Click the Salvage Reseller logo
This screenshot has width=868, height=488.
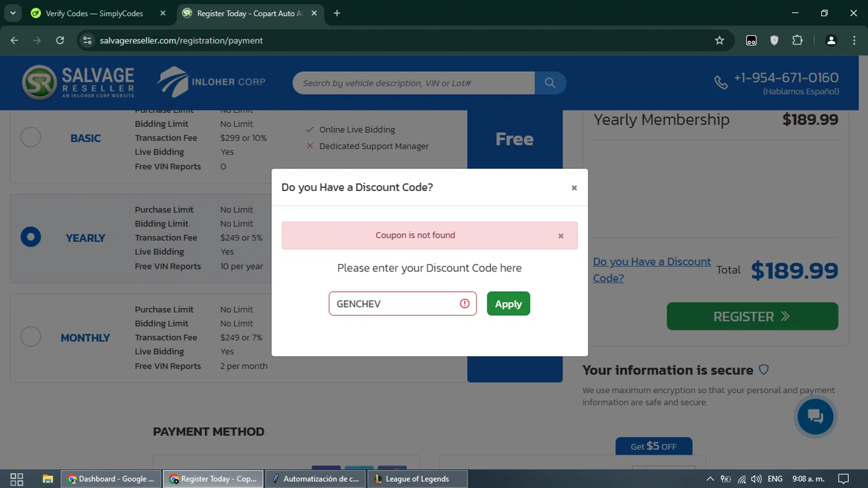pos(78,82)
